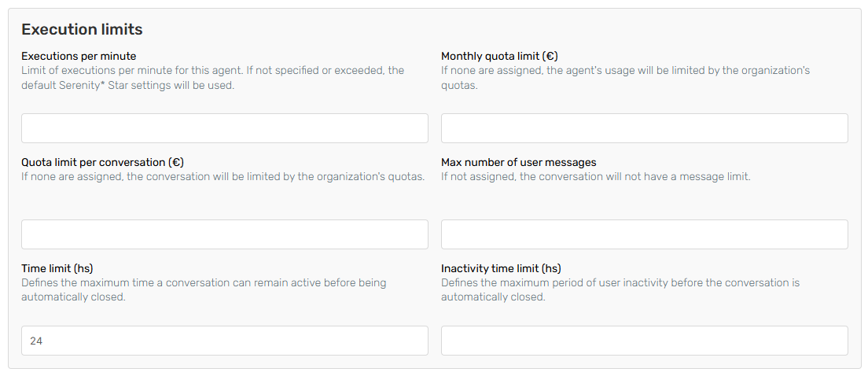The image size is (868, 376).
Task: Click the Time limit description about maximum time
Action: click(x=204, y=289)
